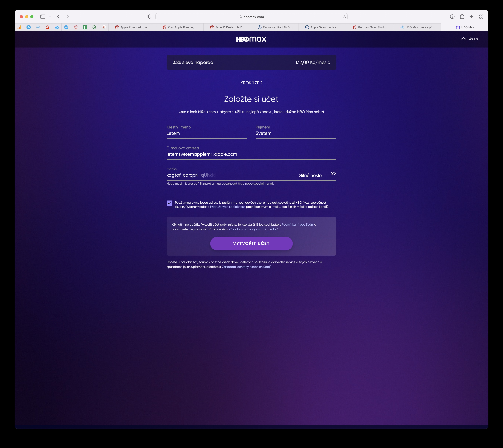The height and width of the screenshot is (448, 503).
Task: Open the Podmínkami používání link
Action: pyautogui.click(x=297, y=225)
